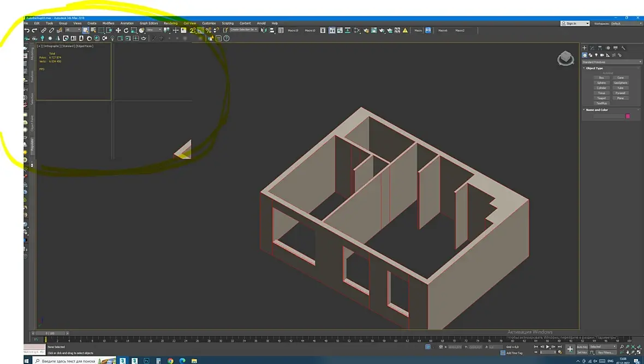This screenshot has width=644, height=364.
Task: Open the Workspaces Default dropdown
Action: pos(625,23)
